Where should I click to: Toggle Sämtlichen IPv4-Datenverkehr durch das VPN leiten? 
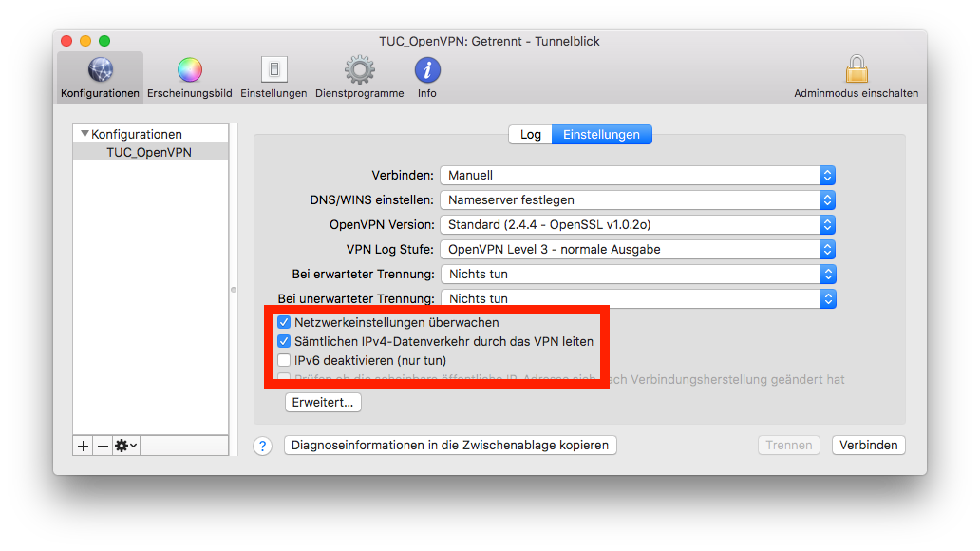click(x=284, y=341)
